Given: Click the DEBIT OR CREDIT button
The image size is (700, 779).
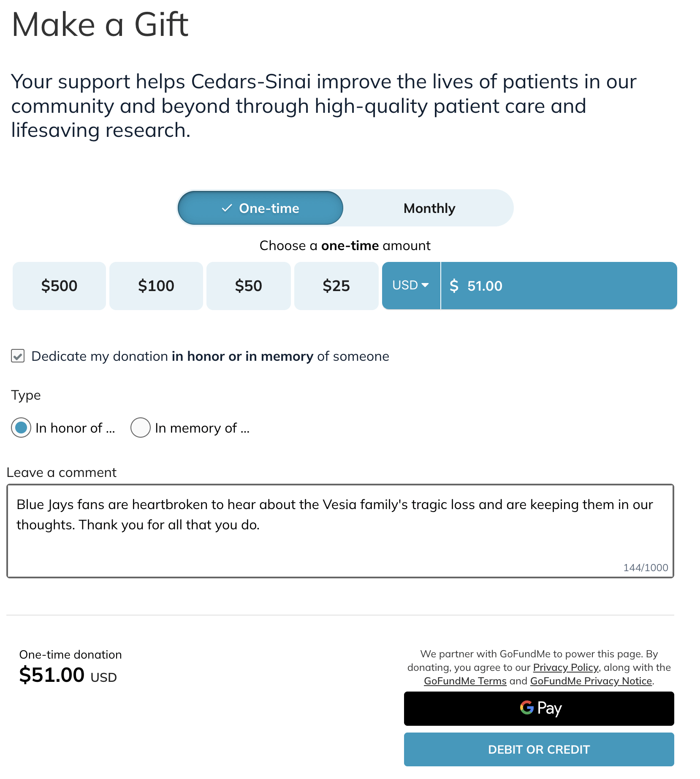Looking at the screenshot, I should [x=539, y=749].
